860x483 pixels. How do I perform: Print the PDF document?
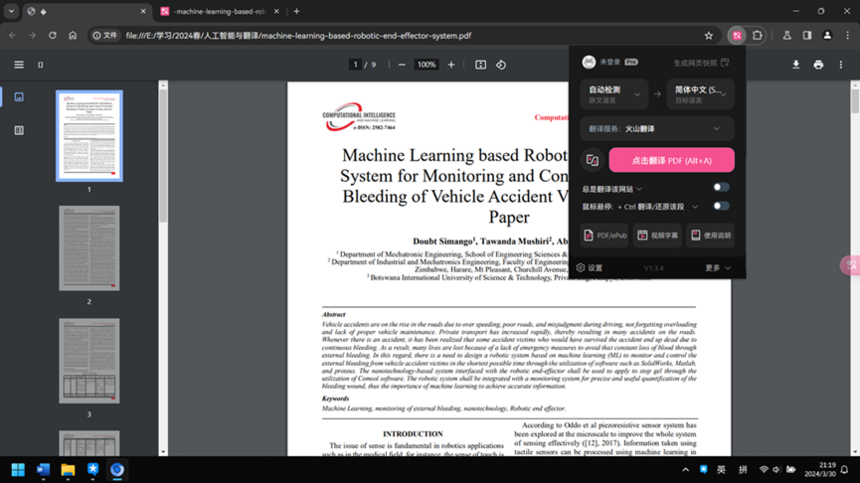click(818, 65)
